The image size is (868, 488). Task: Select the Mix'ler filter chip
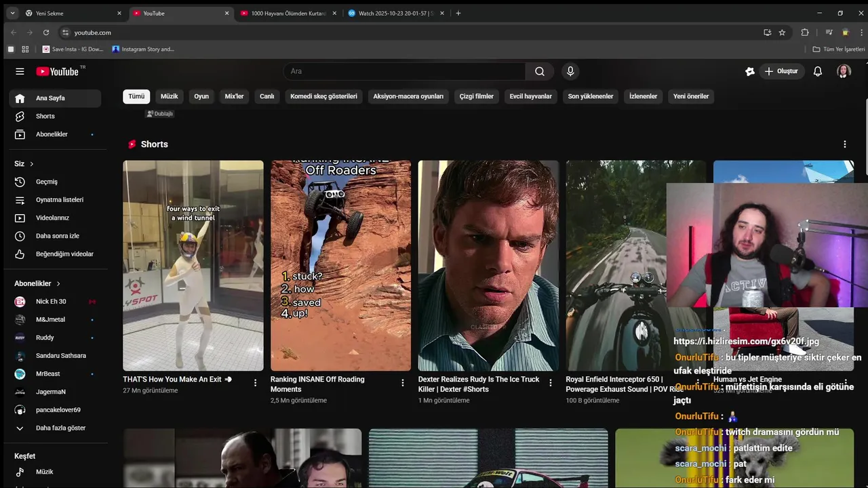pyautogui.click(x=234, y=96)
